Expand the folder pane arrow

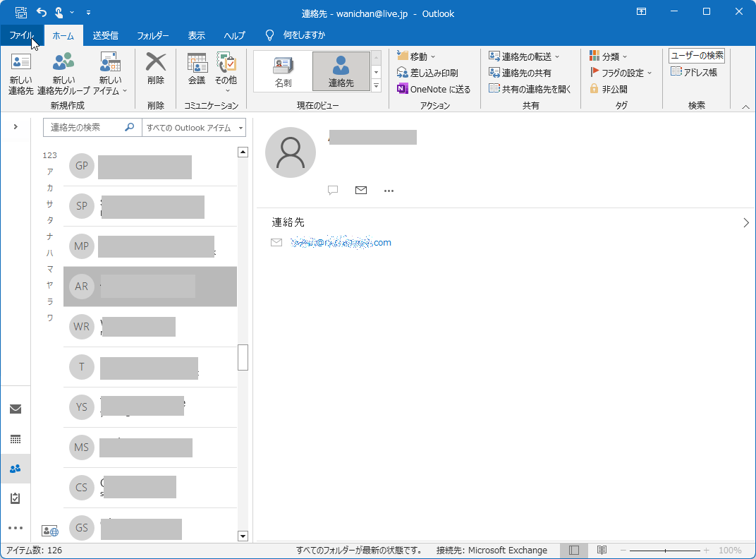point(16,127)
